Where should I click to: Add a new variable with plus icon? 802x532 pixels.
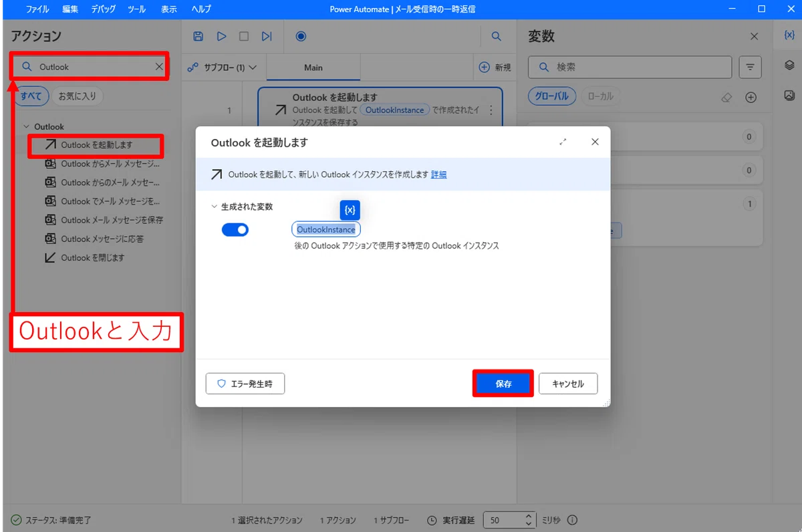751,98
